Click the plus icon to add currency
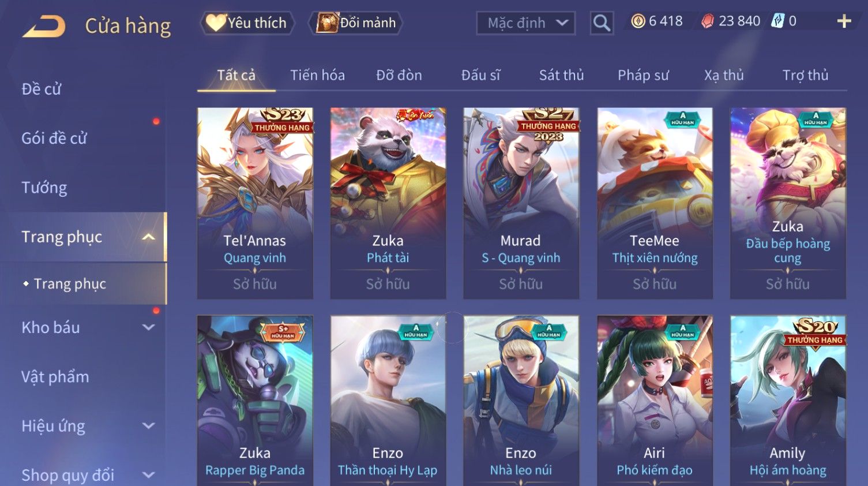The height and width of the screenshot is (486, 868). (844, 21)
